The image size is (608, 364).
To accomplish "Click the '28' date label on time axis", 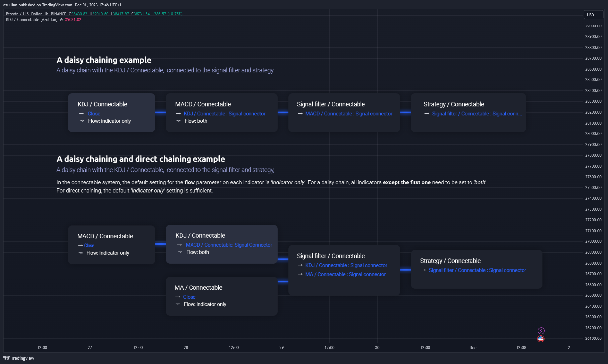I will pyautogui.click(x=186, y=348).
